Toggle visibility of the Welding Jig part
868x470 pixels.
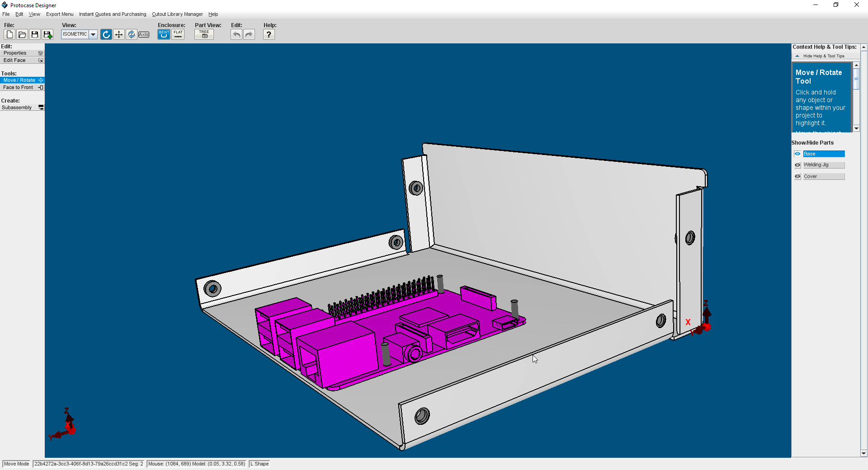pos(797,164)
